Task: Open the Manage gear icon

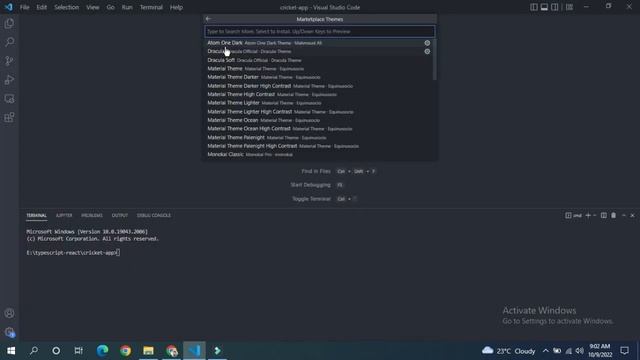Action: 9,332
